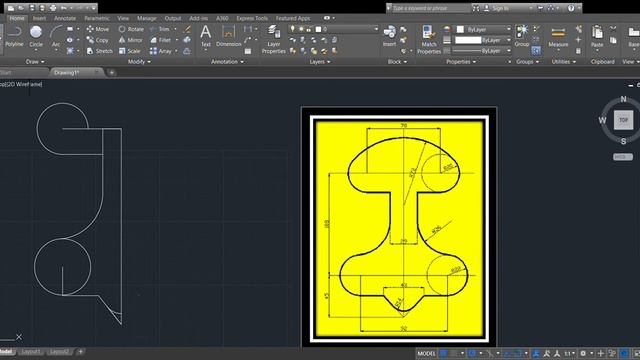This screenshot has width=640, height=360.
Task: Click the Undo arrow in quick access toolbar
Action: click(x=64, y=8)
